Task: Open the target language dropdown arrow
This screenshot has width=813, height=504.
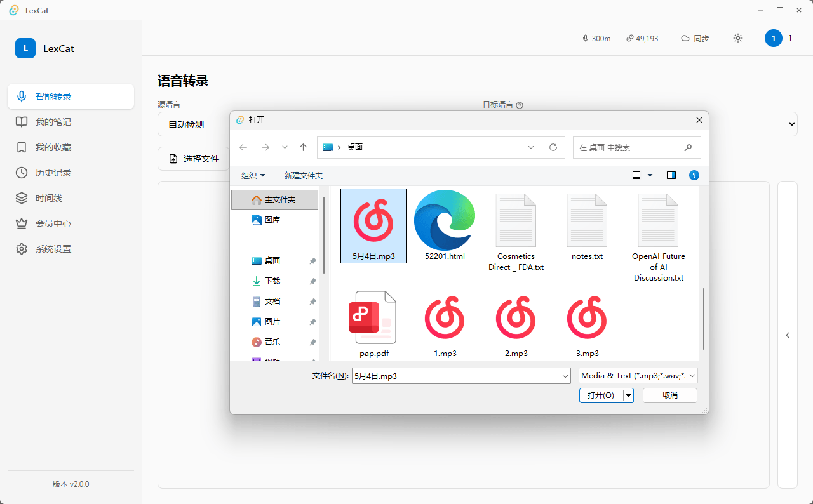Action: (791, 124)
